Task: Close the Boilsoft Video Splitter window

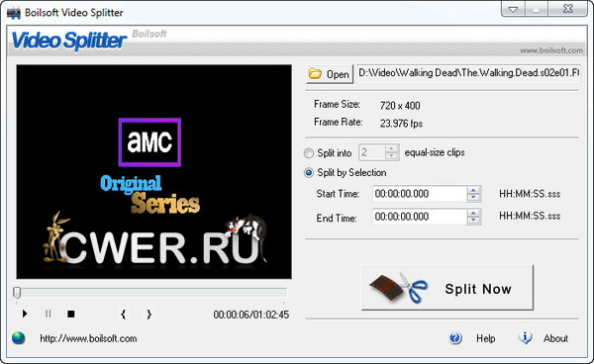Action: click(568, 9)
